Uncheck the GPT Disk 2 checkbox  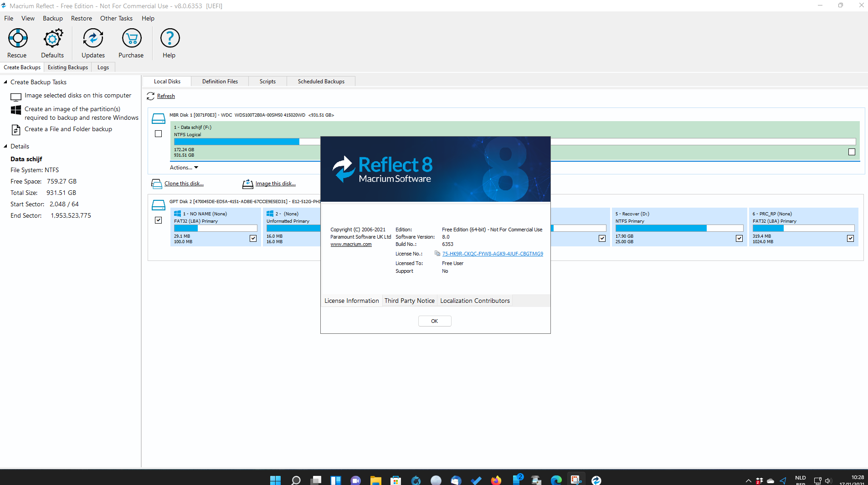point(158,220)
